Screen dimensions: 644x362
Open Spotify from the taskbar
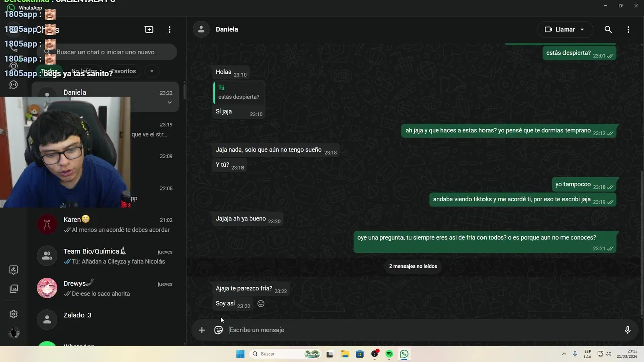[389, 354]
